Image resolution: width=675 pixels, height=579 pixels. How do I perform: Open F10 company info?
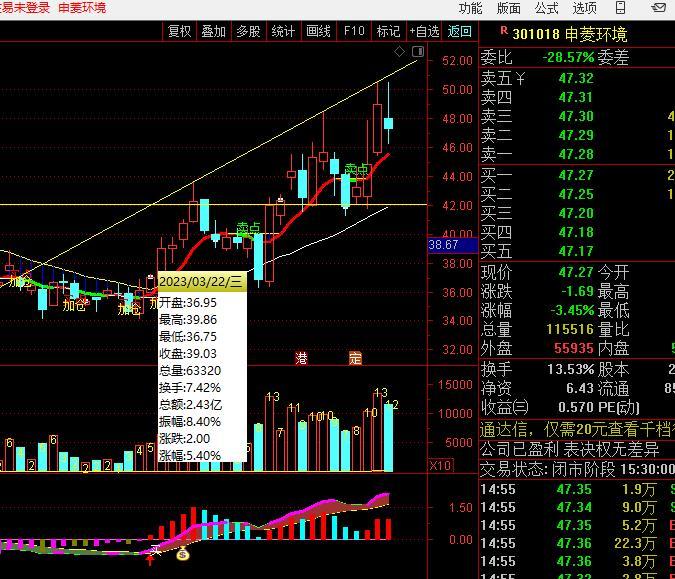click(x=354, y=31)
